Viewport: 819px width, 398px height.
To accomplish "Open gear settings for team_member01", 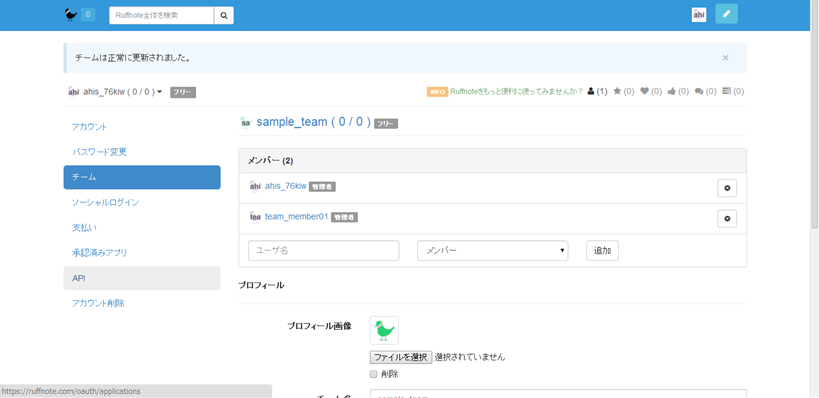I will point(727,219).
